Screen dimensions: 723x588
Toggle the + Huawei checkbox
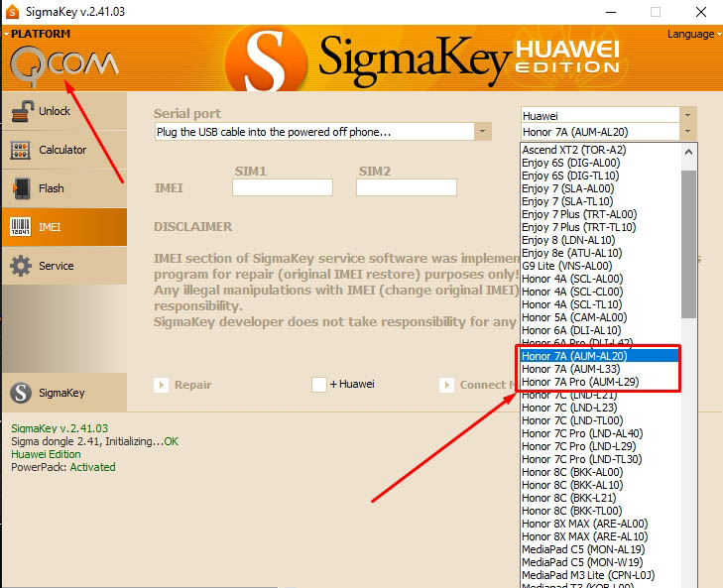coord(319,384)
